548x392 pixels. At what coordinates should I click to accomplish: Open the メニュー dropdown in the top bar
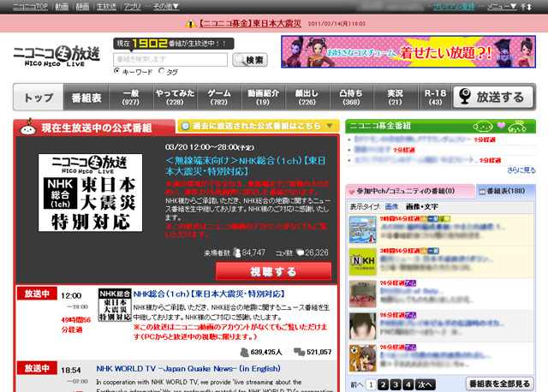pos(502,6)
